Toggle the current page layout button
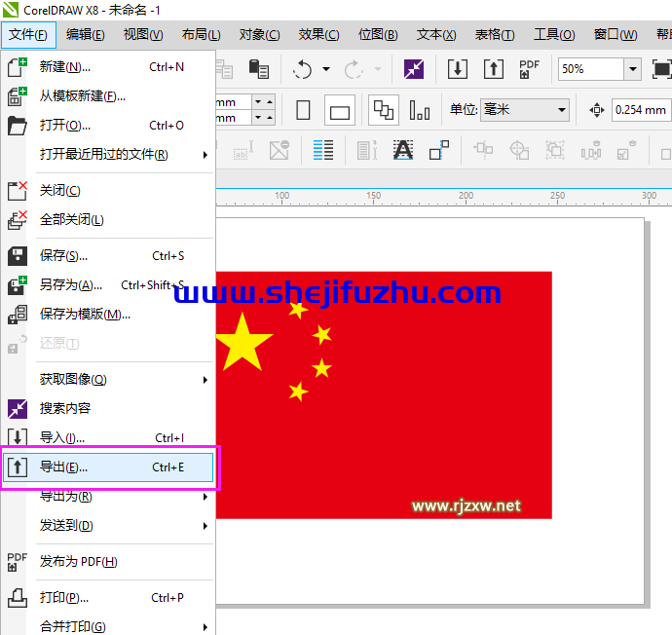672x635 pixels. (420, 110)
